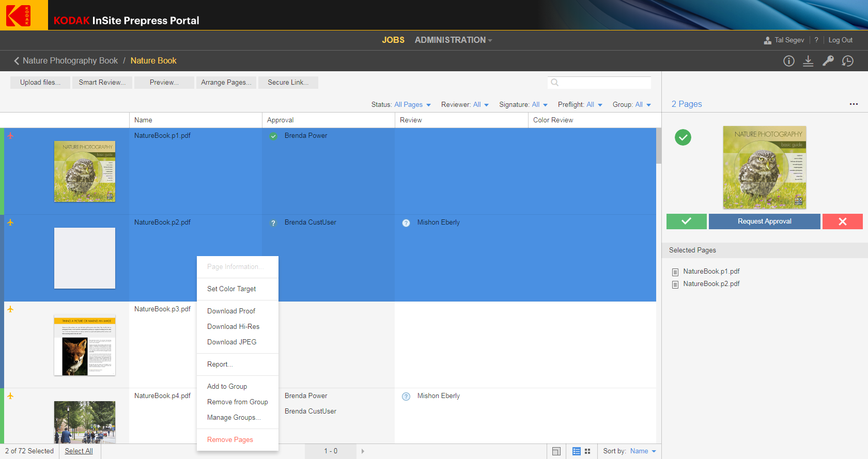The image size is (868, 459).
Task: Open the key permissions icon
Action: point(828,61)
